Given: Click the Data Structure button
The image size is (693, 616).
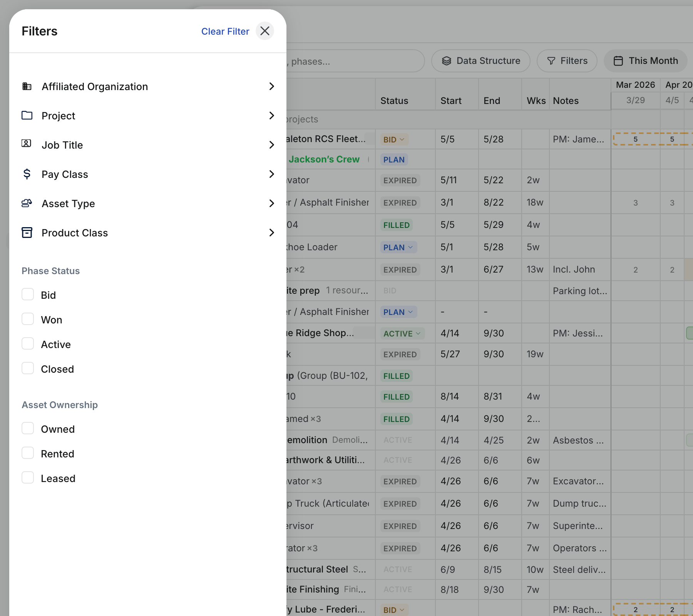Looking at the screenshot, I should [x=481, y=61].
